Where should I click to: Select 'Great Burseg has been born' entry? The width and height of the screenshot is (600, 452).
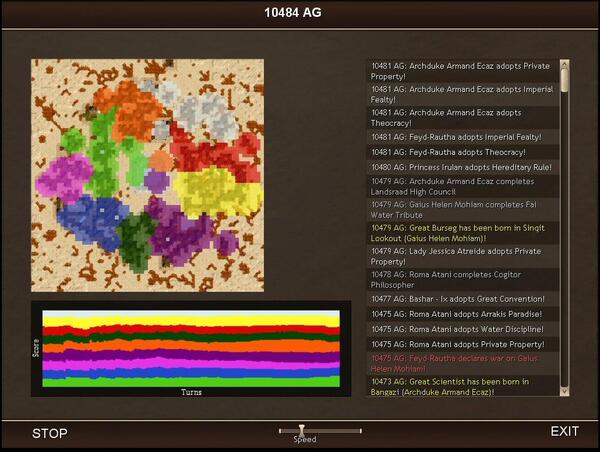[x=463, y=233]
